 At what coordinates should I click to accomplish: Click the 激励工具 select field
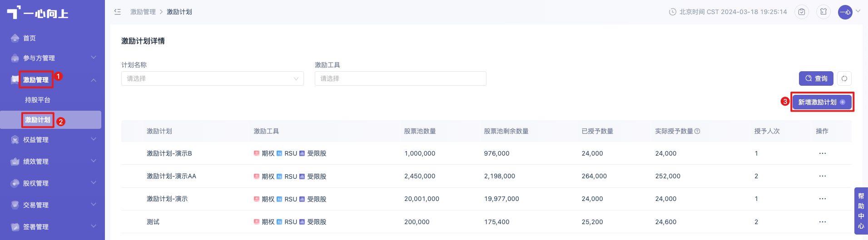401,78
